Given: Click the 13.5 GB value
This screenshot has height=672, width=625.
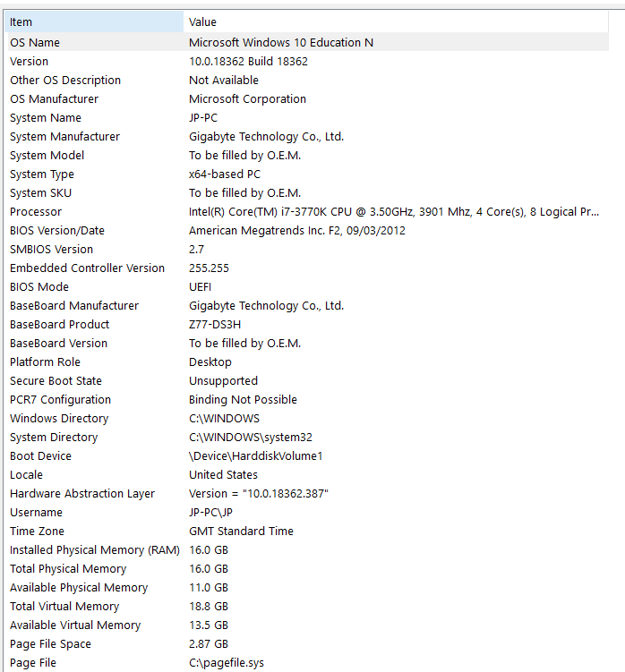Looking at the screenshot, I should (x=209, y=625).
